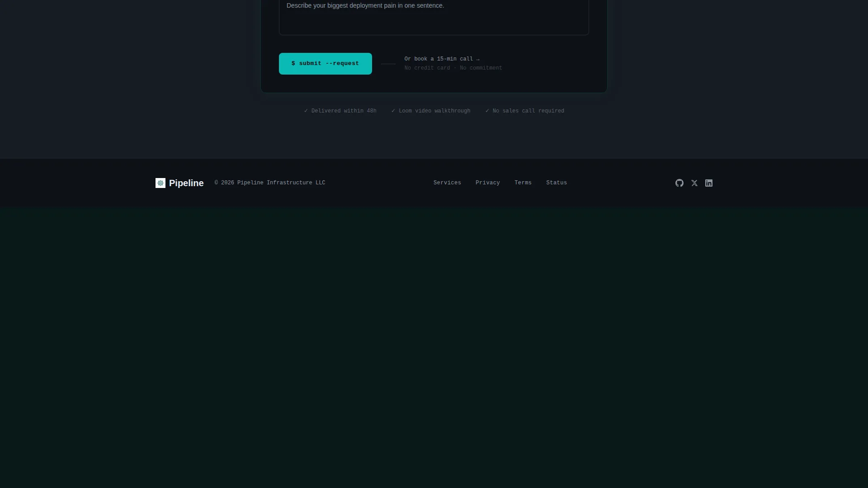Open the LinkedIn icon in the footer
The image size is (868, 488).
coord(709,183)
